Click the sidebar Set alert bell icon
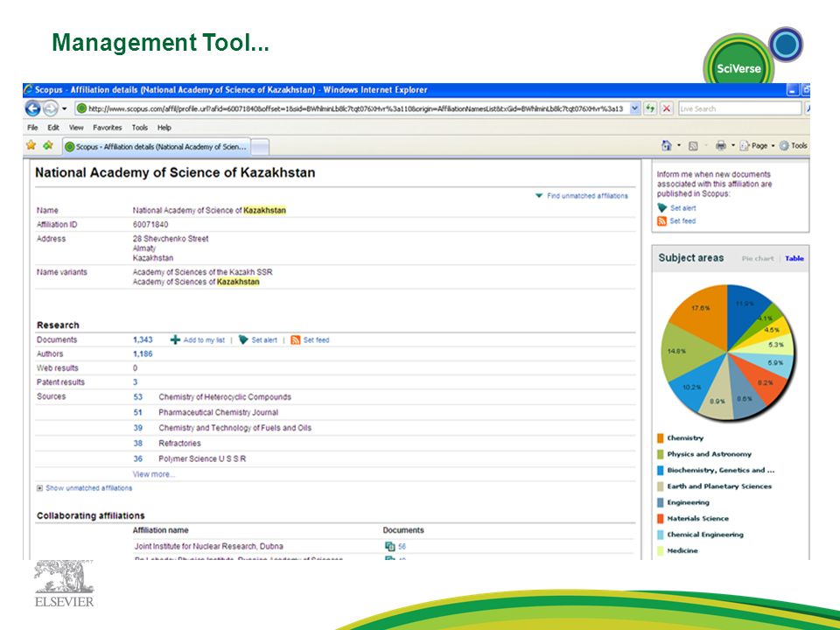The image size is (840, 630). coord(662,208)
